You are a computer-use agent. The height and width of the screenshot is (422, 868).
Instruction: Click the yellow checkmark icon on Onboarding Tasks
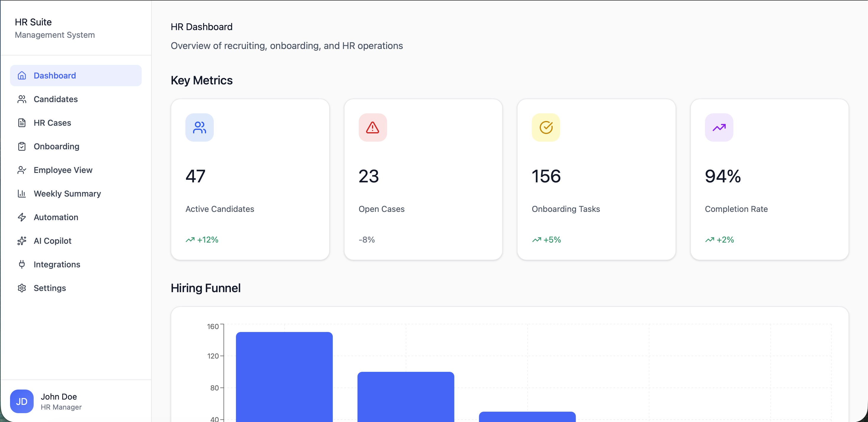coord(546,127)
